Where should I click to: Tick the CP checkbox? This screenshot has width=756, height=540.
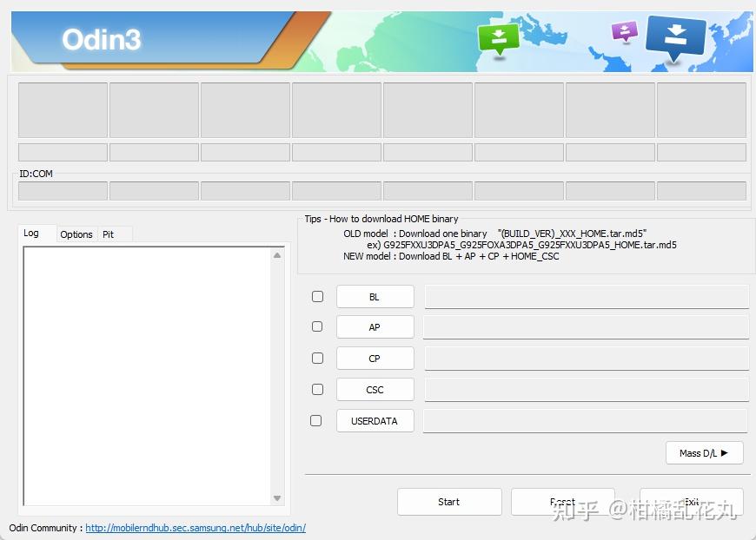tap(317, 358)
